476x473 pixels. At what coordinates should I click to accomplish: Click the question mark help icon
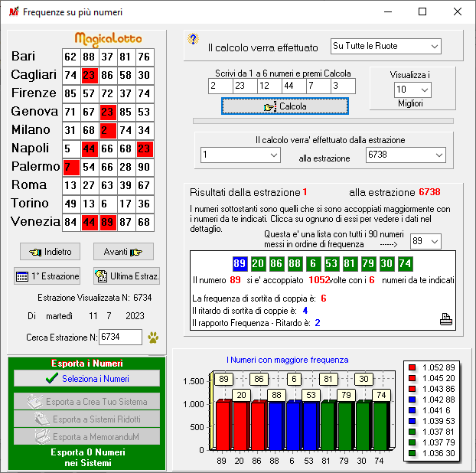(x=193, y=39)
